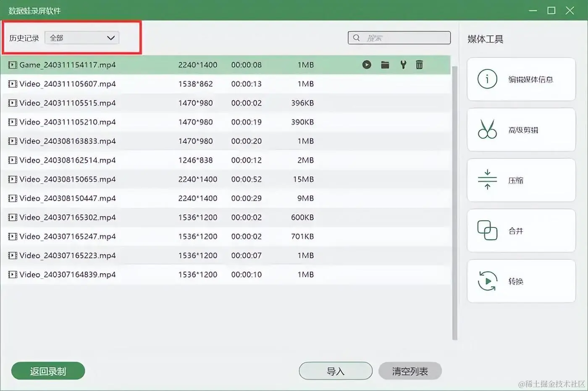
Task: Click the 00:00:52 duration value
Action: (247, 180)
